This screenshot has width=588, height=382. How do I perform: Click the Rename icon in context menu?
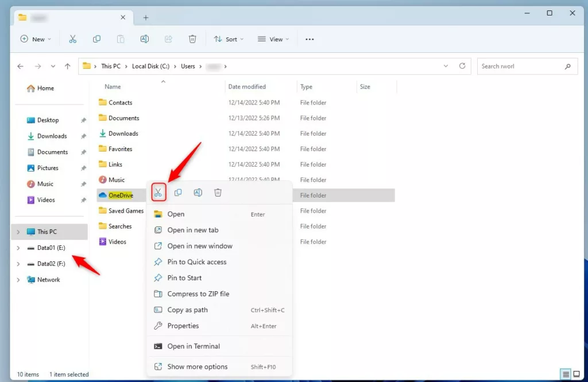pos(198,193)
